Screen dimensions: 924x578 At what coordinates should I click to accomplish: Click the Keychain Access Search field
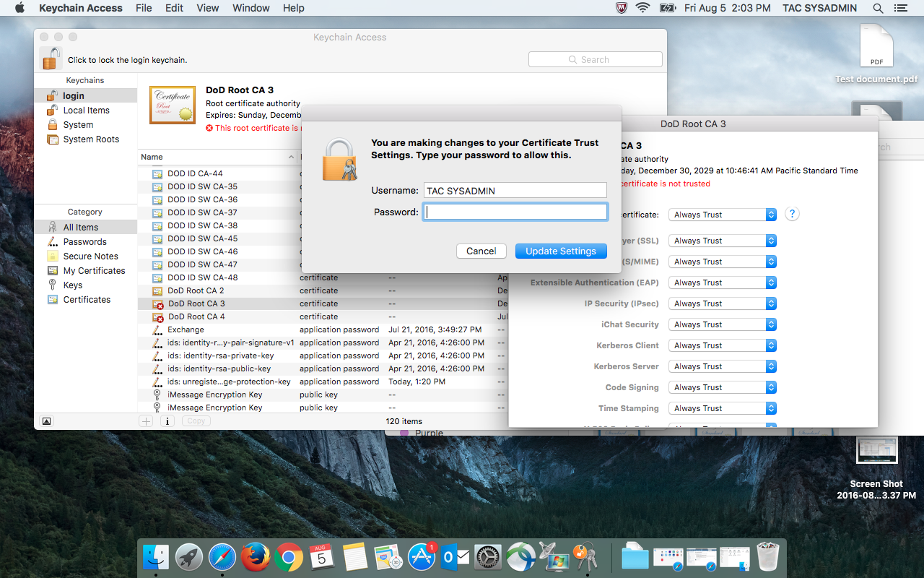(x=596, y=59)
